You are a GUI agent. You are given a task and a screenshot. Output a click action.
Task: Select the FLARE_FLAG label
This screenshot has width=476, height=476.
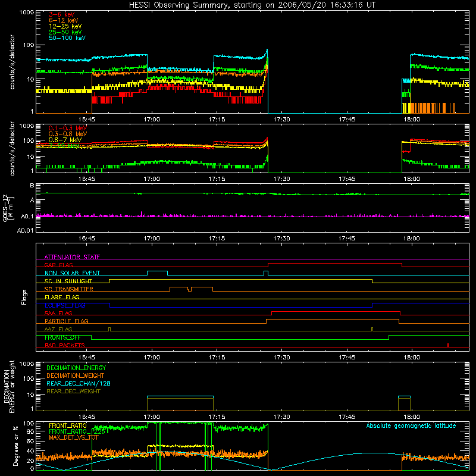(62, 297)
